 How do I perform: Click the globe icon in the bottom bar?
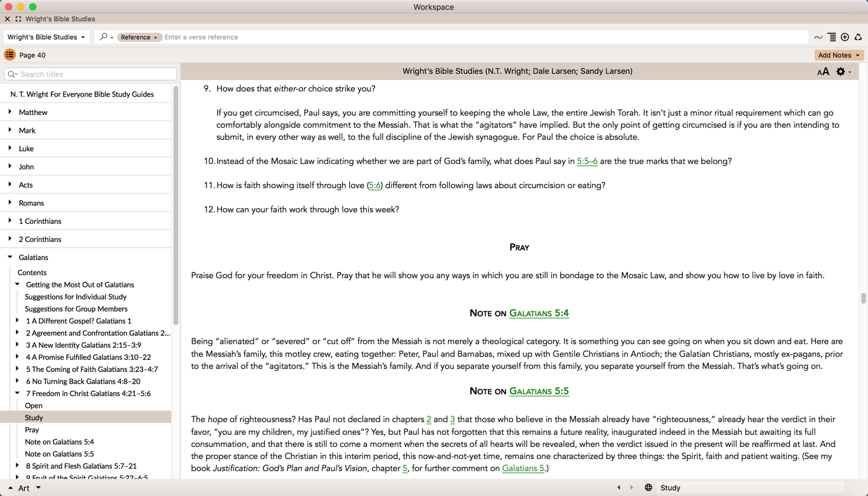(648, 488)
